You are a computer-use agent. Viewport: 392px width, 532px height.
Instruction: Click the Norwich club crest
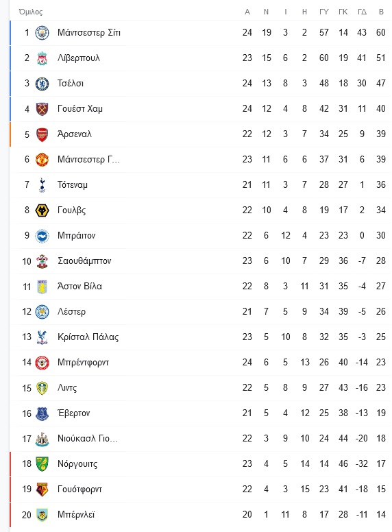pyautogui.click(x=42, y=464)
